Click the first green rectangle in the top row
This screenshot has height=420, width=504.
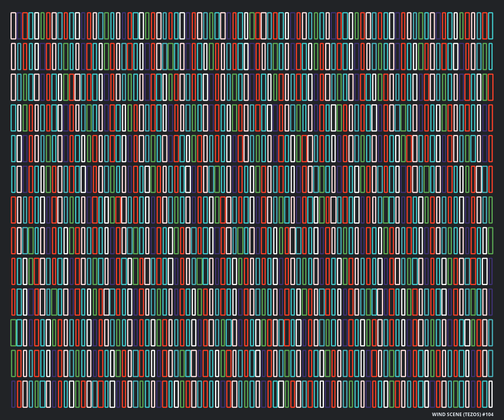[42, 26]
